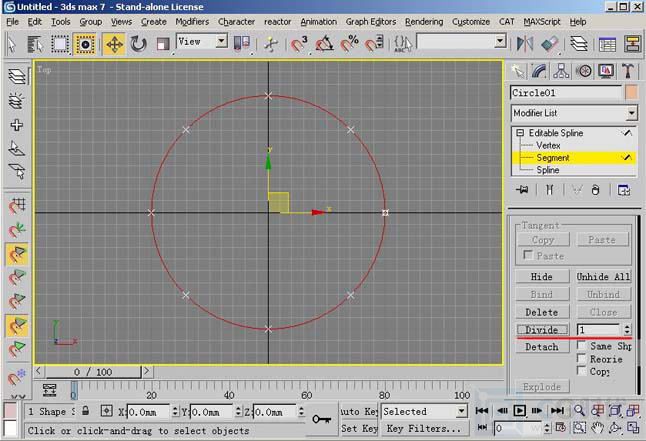Enable detach Copy checkbox
Image resolution: width=646 pixels, height=441 pixels.
click(581, 371)
